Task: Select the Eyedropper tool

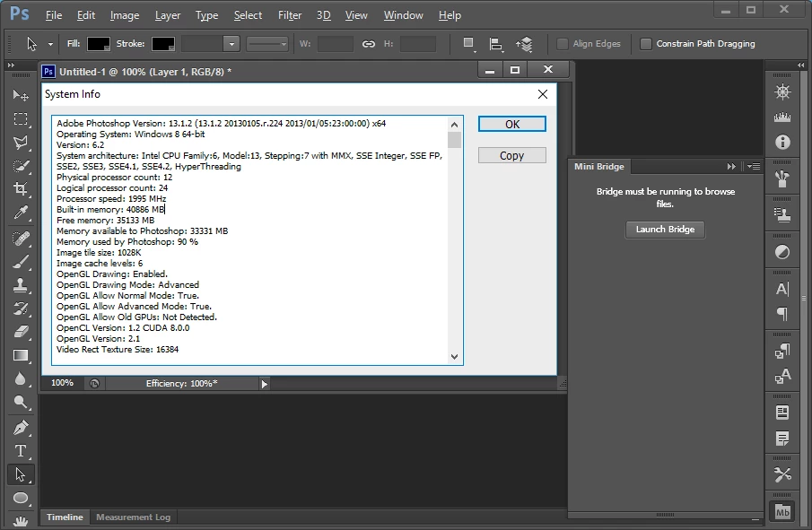Action: coord(21,213)
